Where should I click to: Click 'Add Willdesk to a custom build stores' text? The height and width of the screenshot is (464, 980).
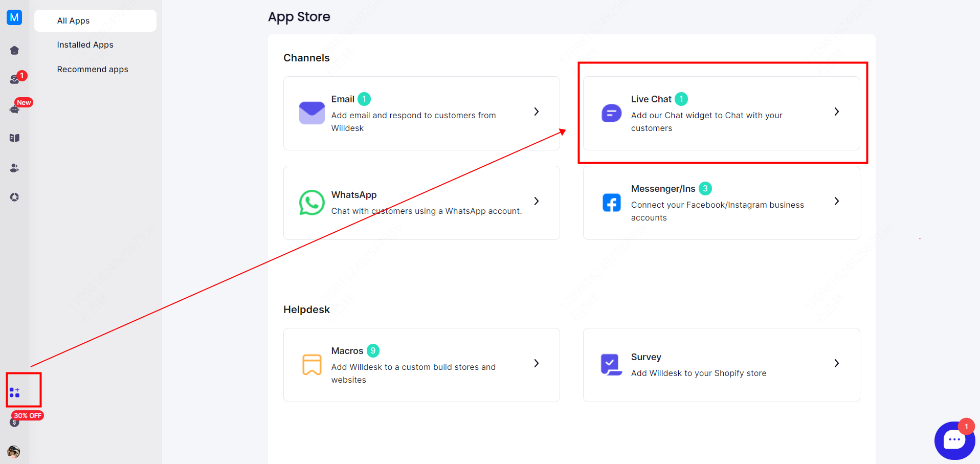[x=413, y=373]
